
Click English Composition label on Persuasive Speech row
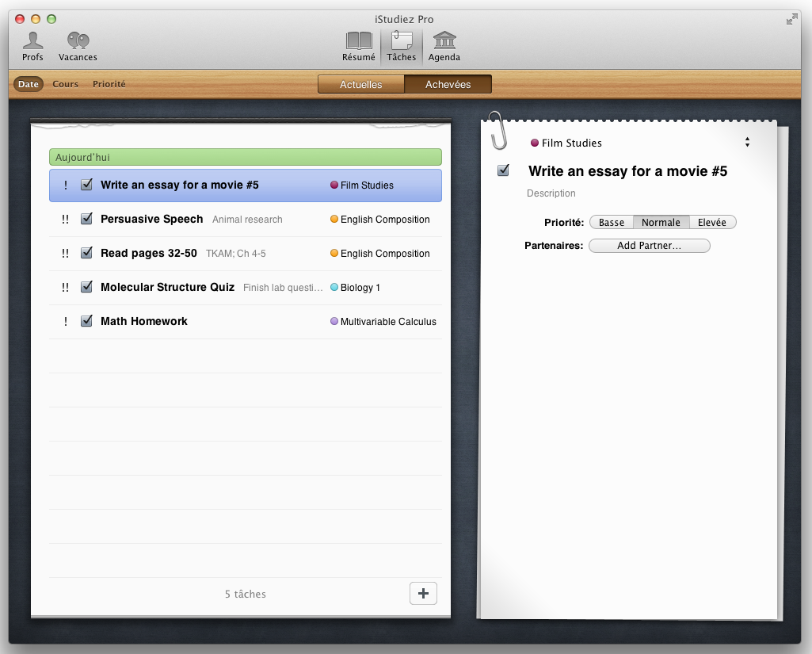[x=385, y=220]
